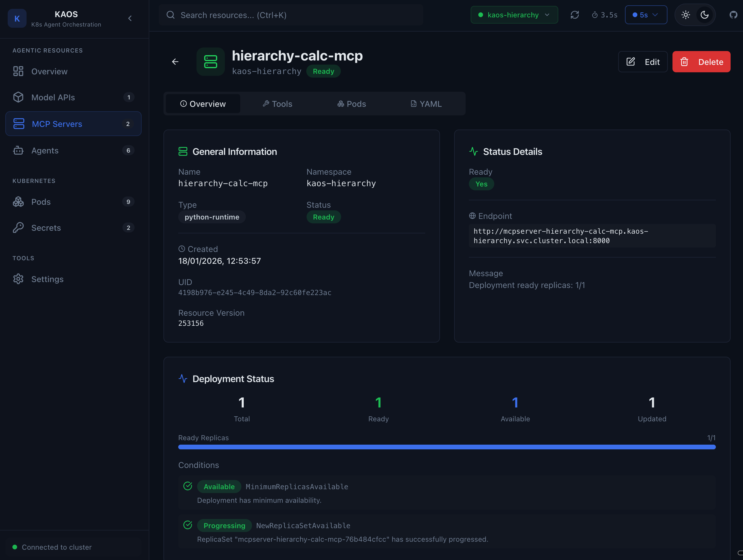Select the Model APIs icon in the sidebar
743x560 pixels.
pos(18,97)
